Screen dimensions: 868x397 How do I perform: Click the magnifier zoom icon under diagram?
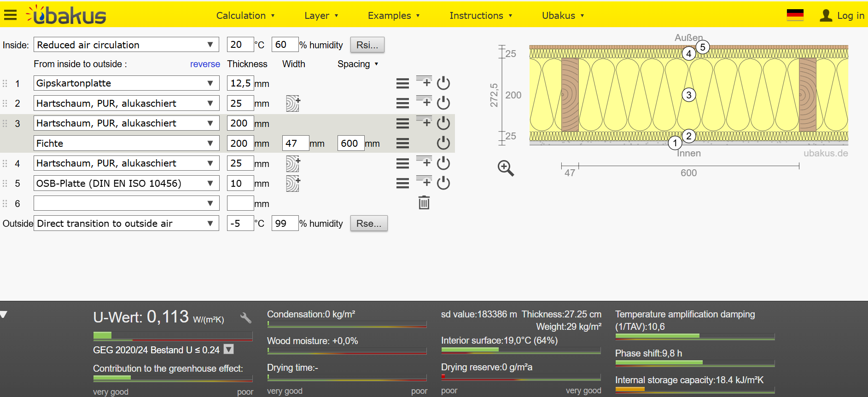(x=505, y=168)
